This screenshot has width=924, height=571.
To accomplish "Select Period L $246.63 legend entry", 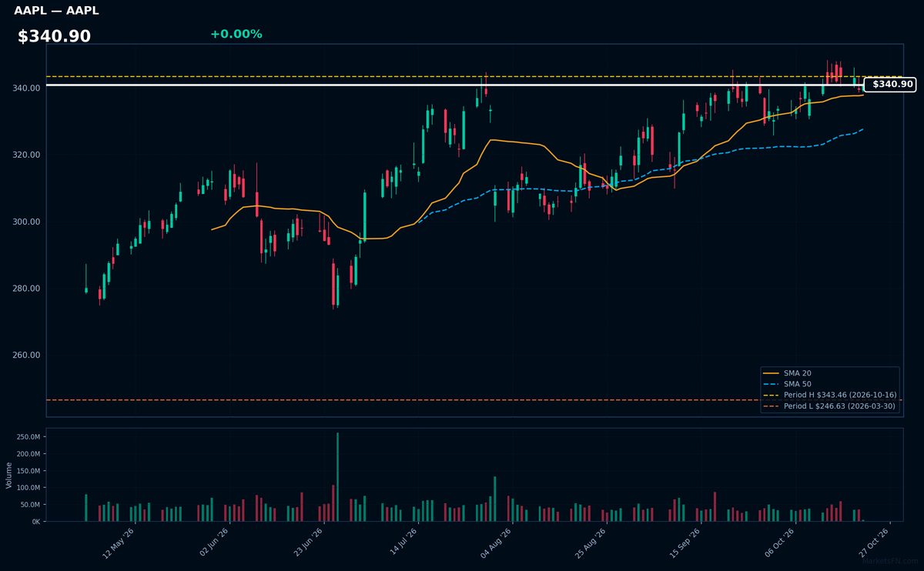I will coord(829,406).
